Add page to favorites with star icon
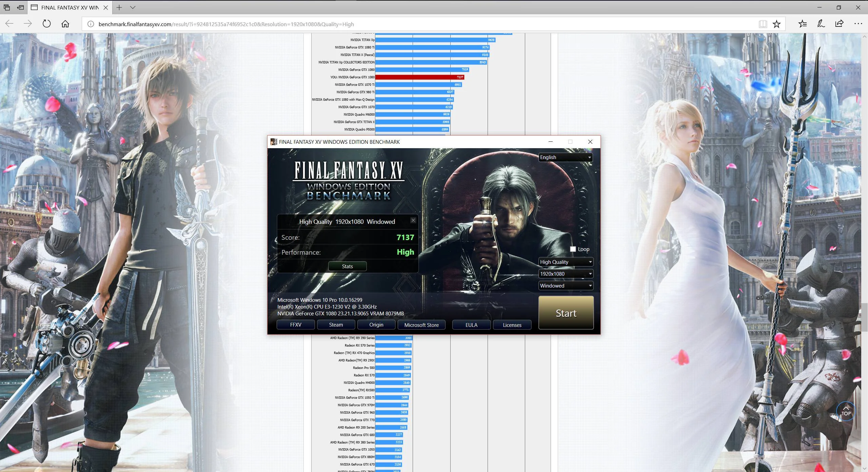868x472 pixels. (776, 24)
